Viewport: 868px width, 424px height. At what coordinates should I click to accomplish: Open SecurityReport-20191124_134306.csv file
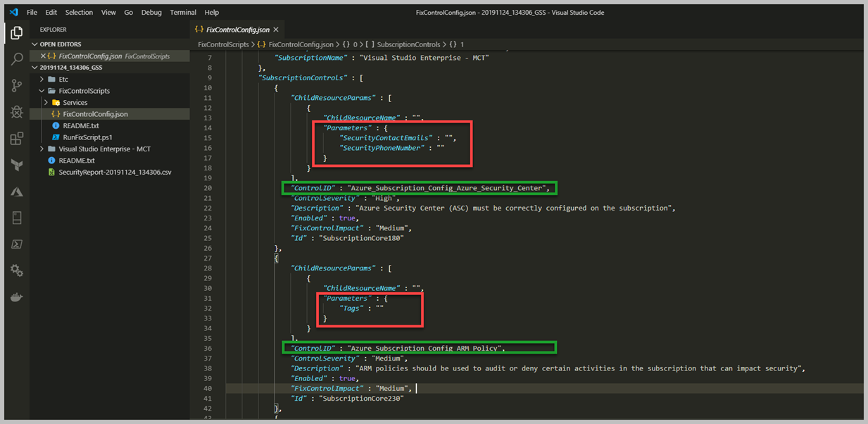(115, 172)
